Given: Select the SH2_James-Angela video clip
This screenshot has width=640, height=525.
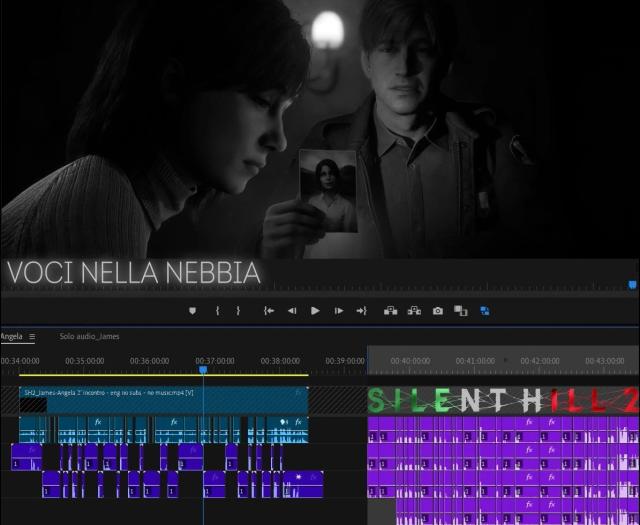Looking at the screenshot, I should pyautogui.click(x=164, y=400).
